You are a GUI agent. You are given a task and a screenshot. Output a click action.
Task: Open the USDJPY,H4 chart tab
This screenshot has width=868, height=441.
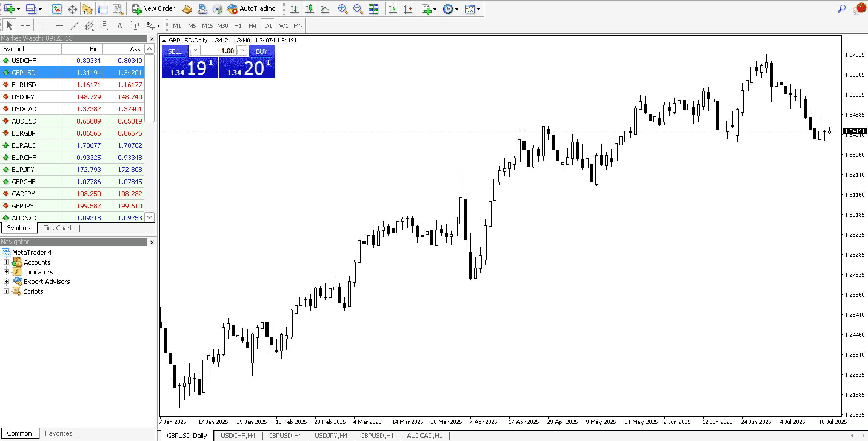[331, 435]
